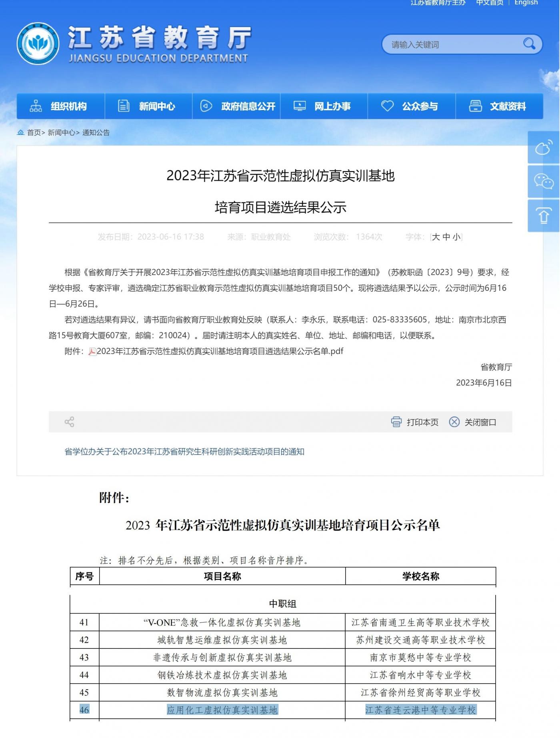Click 关闭窗口 text button

[480, 422]
